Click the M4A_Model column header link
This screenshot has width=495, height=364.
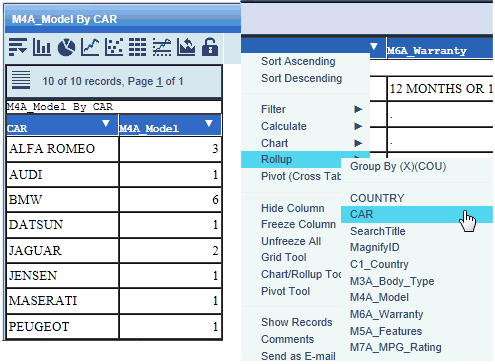[149, 129]
